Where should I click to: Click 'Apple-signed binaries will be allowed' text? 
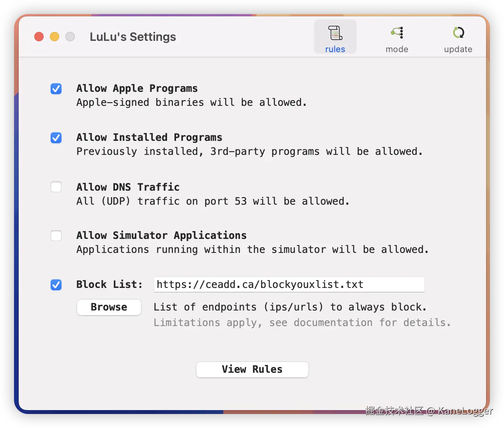pyautogui.click(x=191, y=102)
